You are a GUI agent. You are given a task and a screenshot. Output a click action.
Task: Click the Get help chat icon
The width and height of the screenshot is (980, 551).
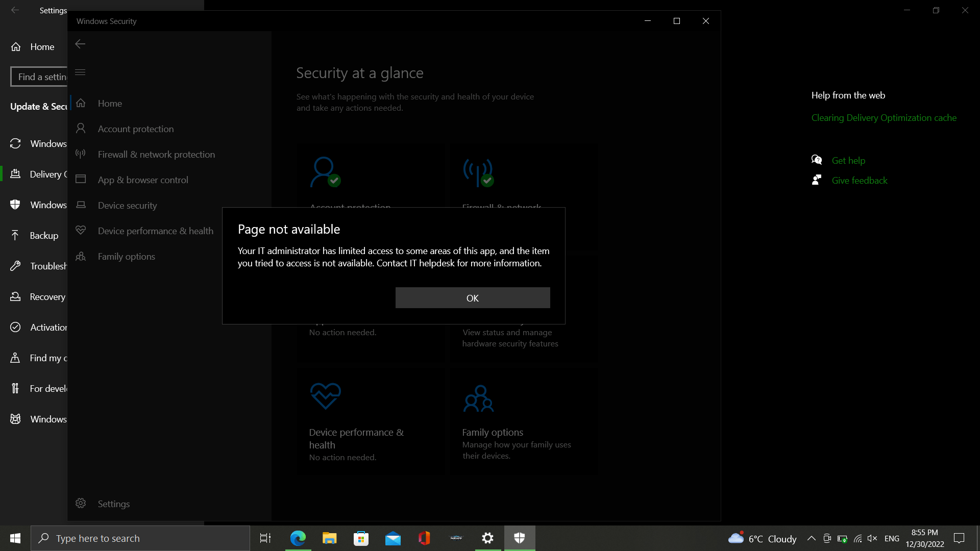(817, 160)
